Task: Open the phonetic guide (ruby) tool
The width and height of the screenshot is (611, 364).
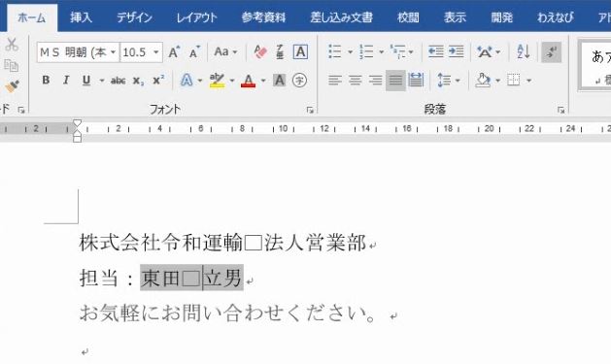Action: point(280,51)
